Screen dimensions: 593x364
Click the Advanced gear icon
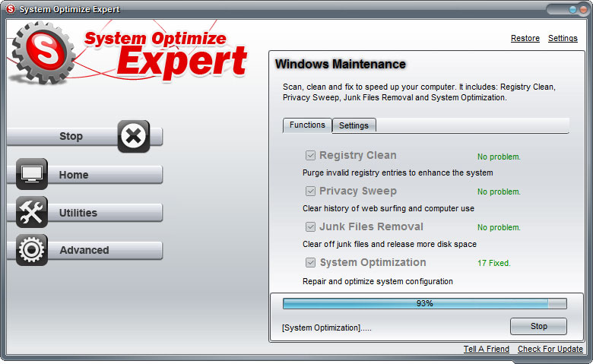coord(32,250)
